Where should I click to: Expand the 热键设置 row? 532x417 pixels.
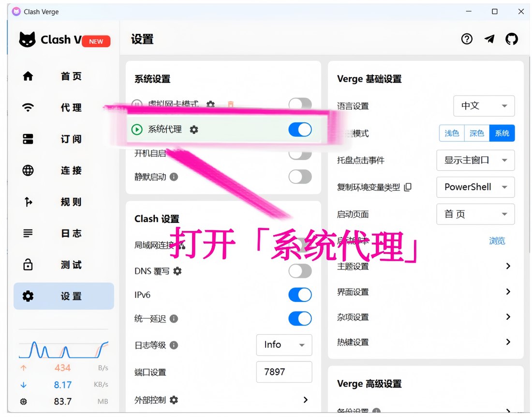pos(426,342)
